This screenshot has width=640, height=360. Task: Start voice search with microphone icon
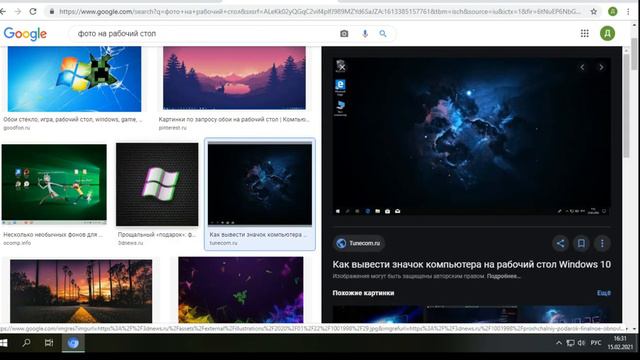pos(365,34)
